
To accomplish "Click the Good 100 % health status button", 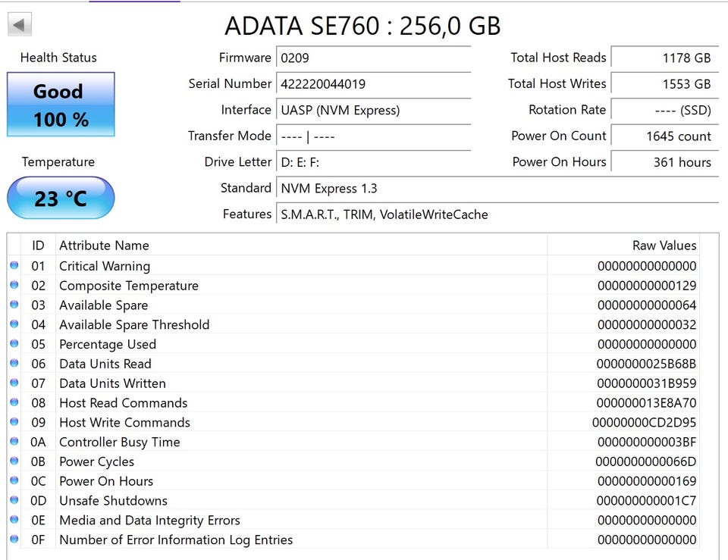I will pos(61,105).
